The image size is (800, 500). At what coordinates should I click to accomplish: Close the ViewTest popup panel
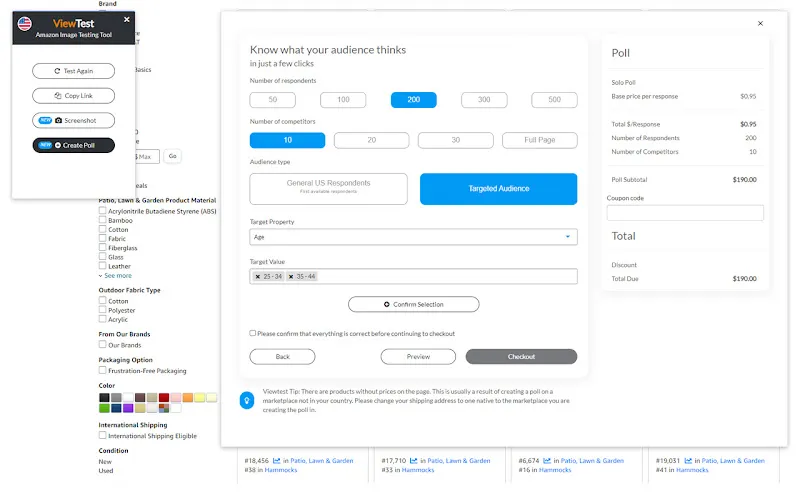(x=126, y=19)
